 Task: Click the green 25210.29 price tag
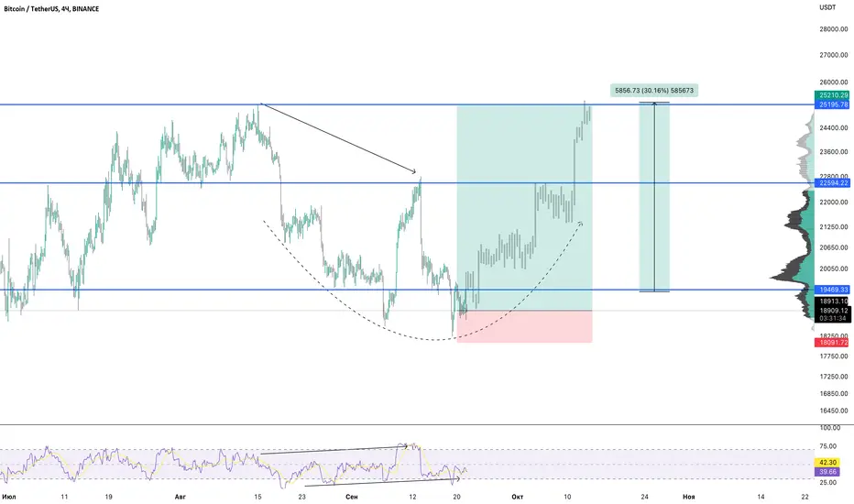[x=833, y=94]
